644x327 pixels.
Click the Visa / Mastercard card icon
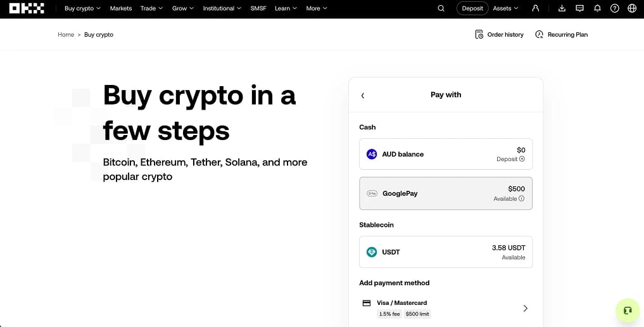pyautogui.click(x=367, y=303)
